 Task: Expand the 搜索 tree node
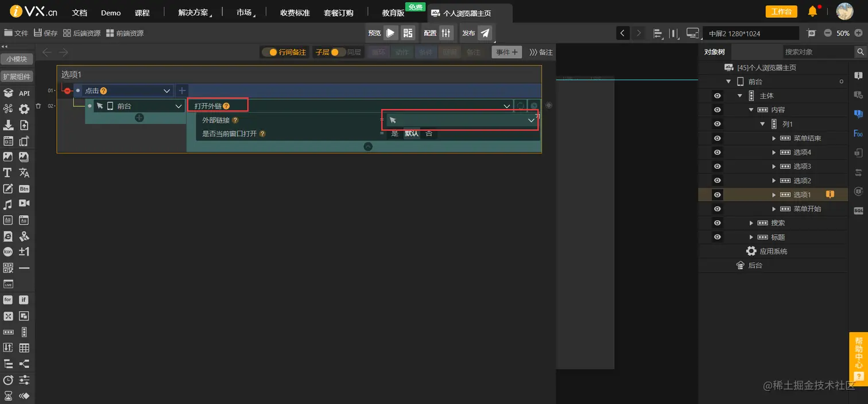[751, 223]
